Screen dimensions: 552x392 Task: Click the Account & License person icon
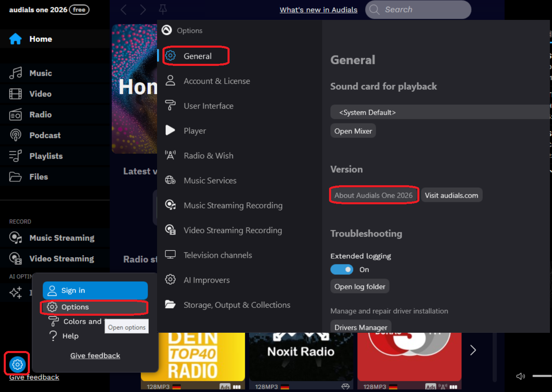point(170,81)
